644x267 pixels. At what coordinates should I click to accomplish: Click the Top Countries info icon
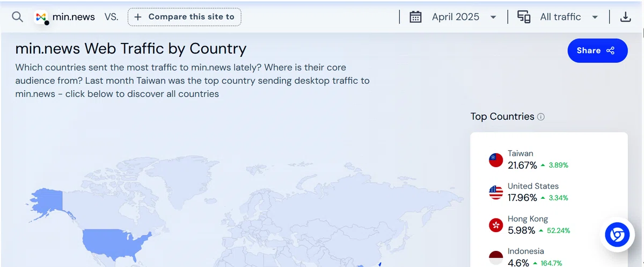pos(541,117)
